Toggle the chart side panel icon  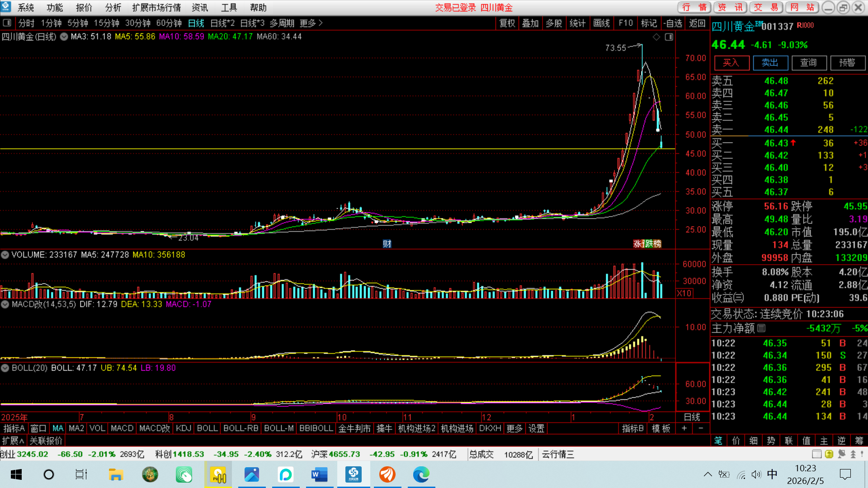[669, 37]
